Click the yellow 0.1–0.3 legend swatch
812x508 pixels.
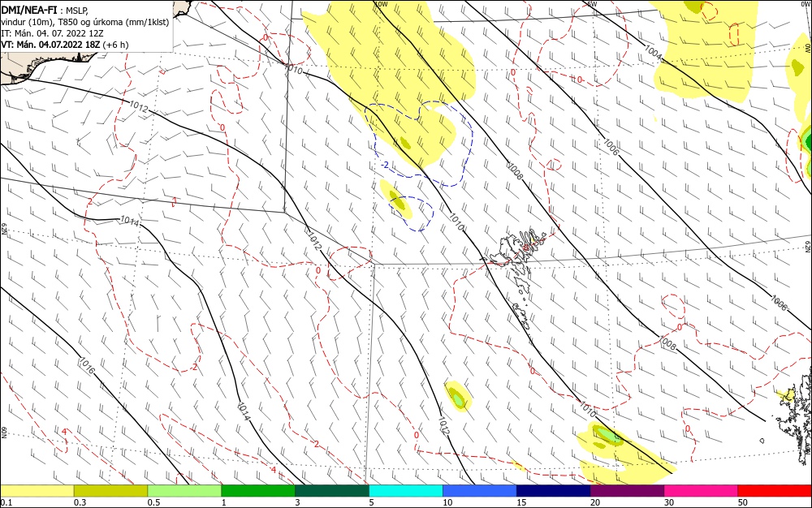click(x=37, y=491)
